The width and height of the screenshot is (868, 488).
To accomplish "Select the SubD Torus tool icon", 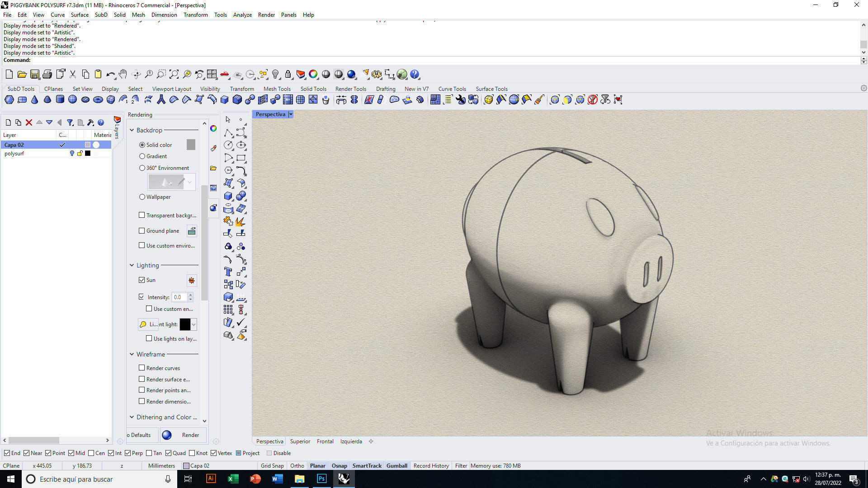I will pos(98,100).
